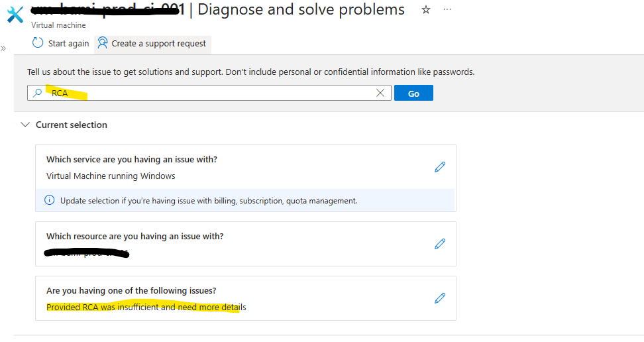Click the 'Diagnose and solve problems' page title
Screen dimensions: 644x342
[x=301, y=9]
